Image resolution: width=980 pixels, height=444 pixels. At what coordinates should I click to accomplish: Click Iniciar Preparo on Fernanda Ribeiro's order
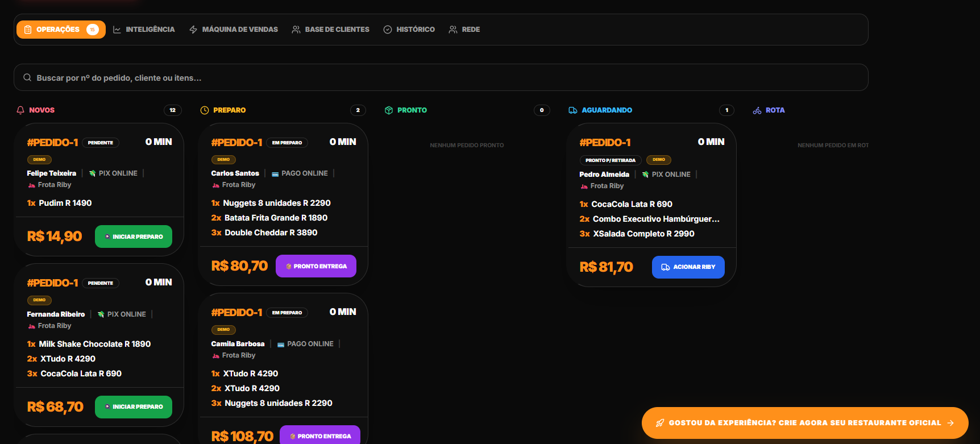tap(134, 407)
